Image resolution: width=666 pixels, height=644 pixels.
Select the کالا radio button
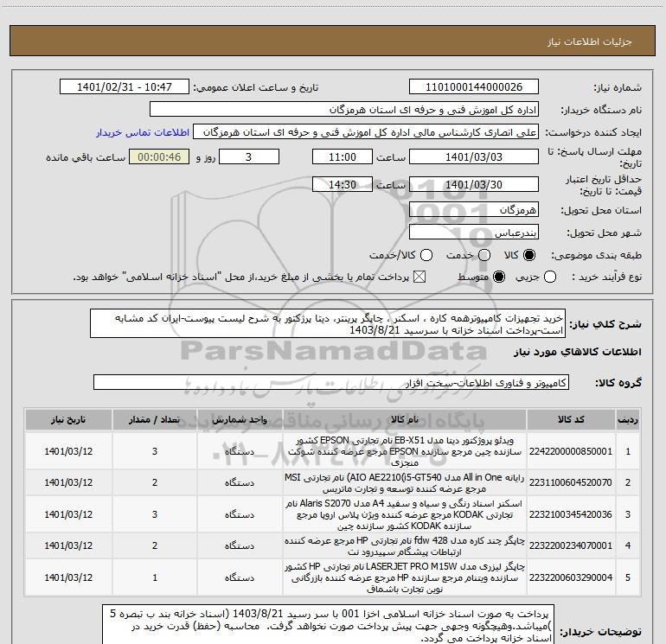[x=529, y=255]
